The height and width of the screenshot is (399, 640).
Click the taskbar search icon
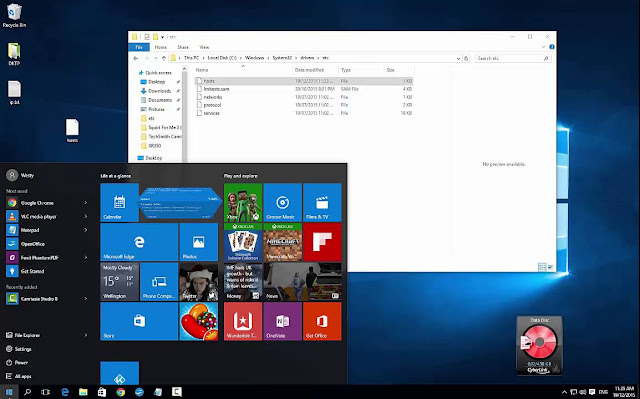coord(27,392)
